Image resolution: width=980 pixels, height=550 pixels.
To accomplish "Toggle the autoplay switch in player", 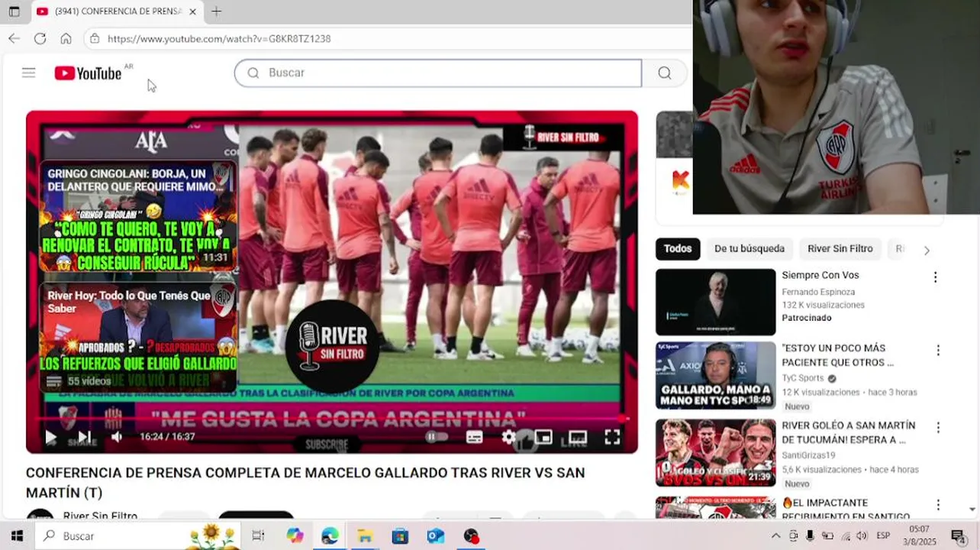I will [437, 437].
